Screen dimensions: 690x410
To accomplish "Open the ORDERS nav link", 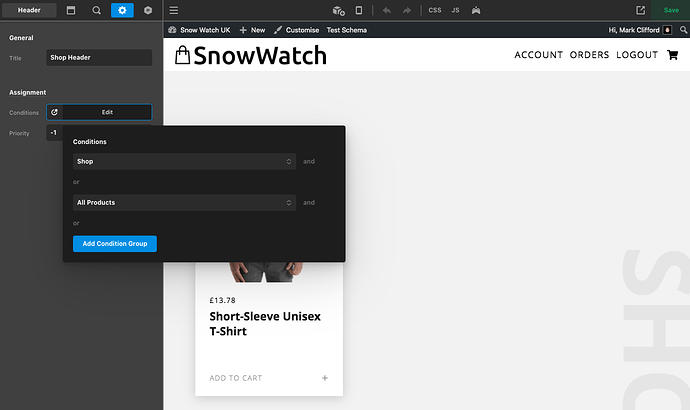I will [589, 55].
